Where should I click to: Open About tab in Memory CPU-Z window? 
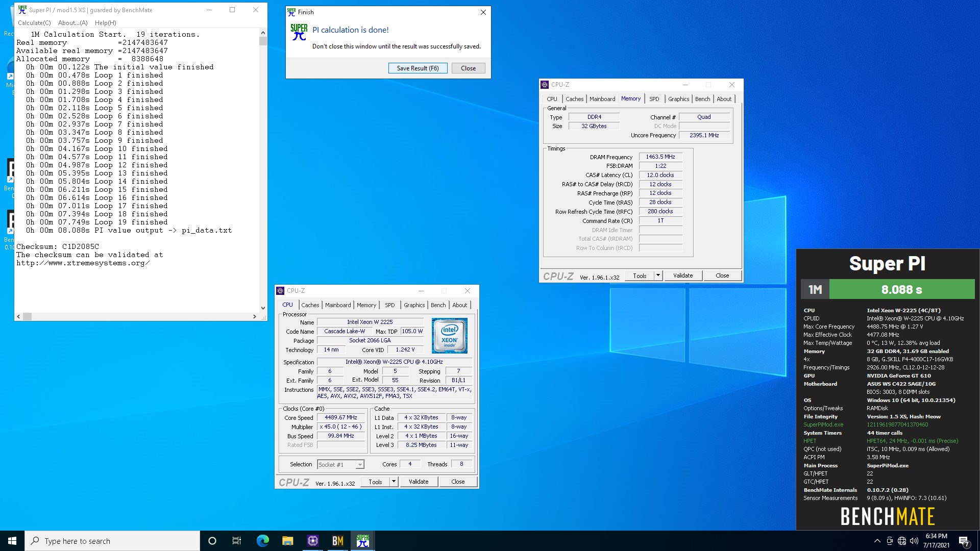click(724, 99)
